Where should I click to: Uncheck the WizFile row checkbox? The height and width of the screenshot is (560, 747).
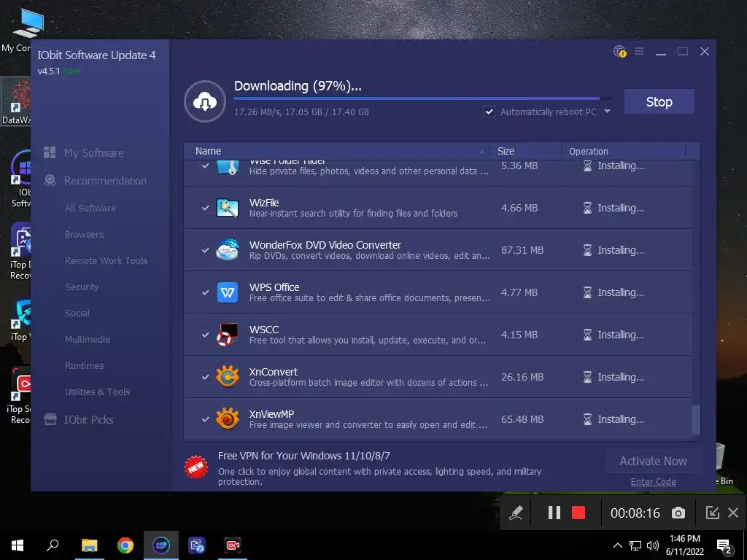(x=205, y=208)
